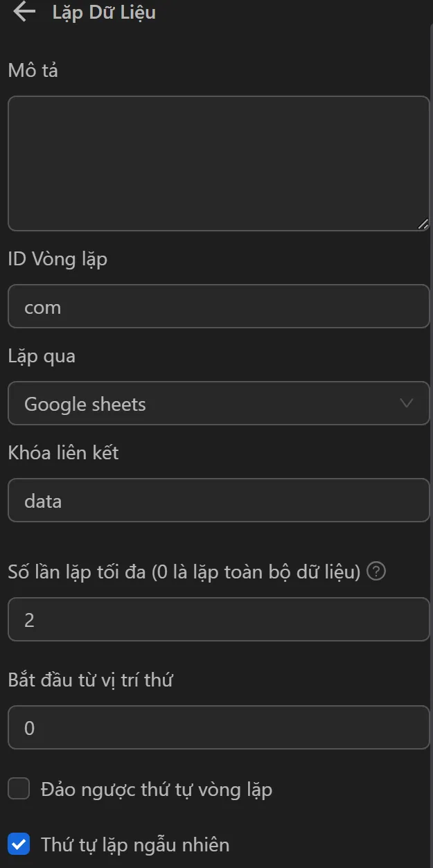Click the description textarea resize handle

pos(423,224)
